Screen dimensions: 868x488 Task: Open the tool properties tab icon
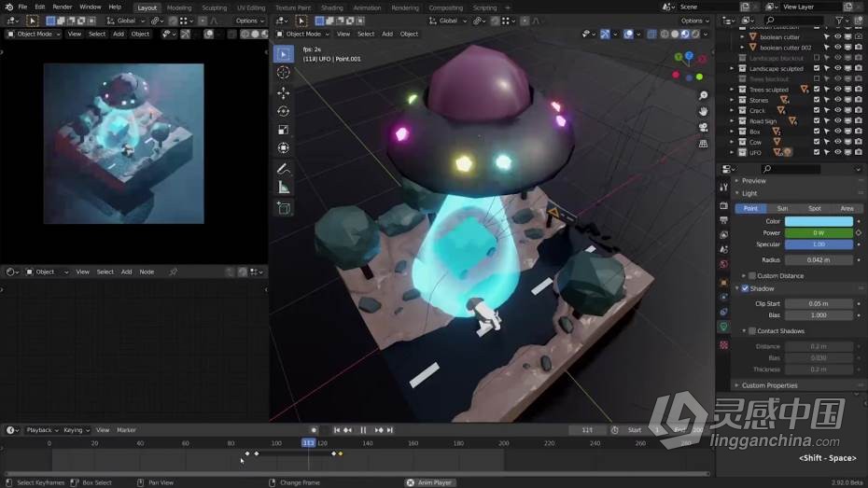[x=723, y=188]
